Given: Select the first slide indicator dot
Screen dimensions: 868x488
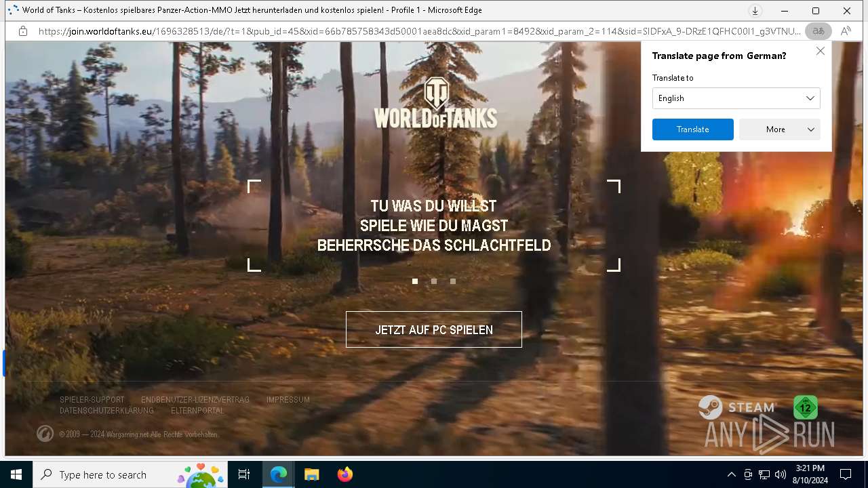Looking at the screenshot, I should point(415,281).
